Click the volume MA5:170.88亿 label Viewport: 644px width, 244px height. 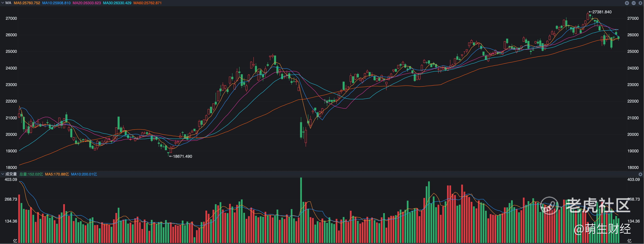click(x=57, y=174)
